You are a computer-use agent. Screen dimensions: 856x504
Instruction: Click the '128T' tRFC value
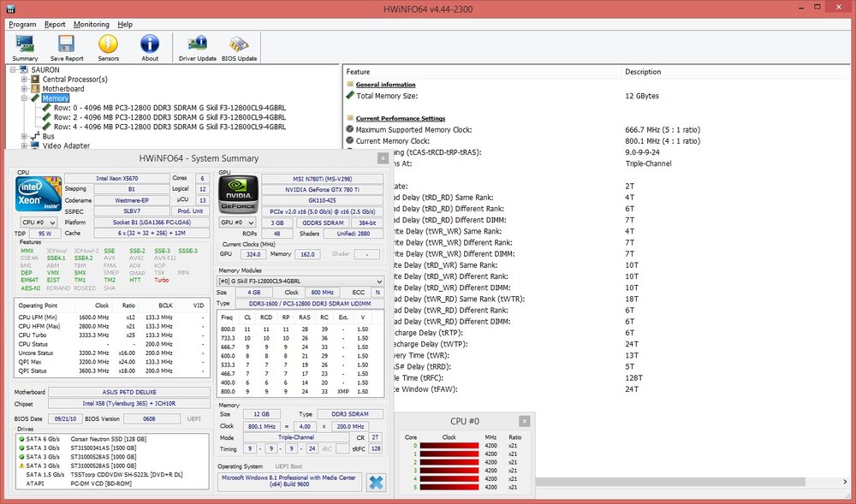click(633, 377)
